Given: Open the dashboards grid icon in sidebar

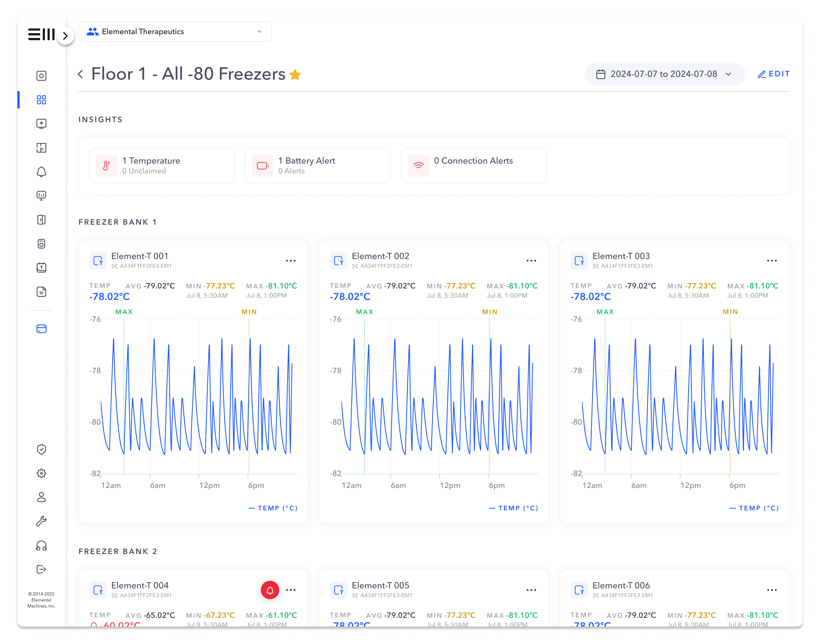Looking at the screenshot, I should (41, 100).
